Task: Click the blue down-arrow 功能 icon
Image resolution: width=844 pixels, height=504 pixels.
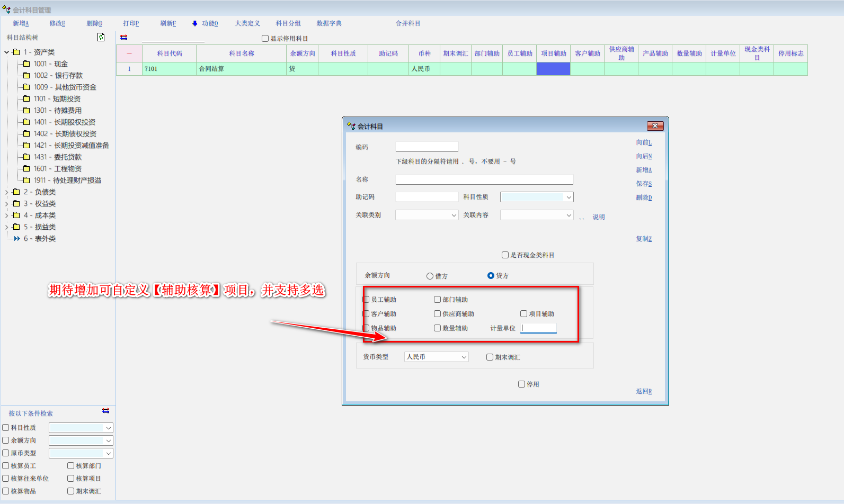Action: 195,23
